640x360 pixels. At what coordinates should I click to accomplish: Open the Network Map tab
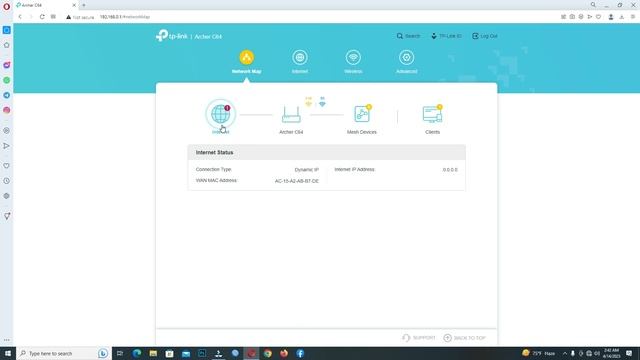pyautogui.click(x=247, y=62)
